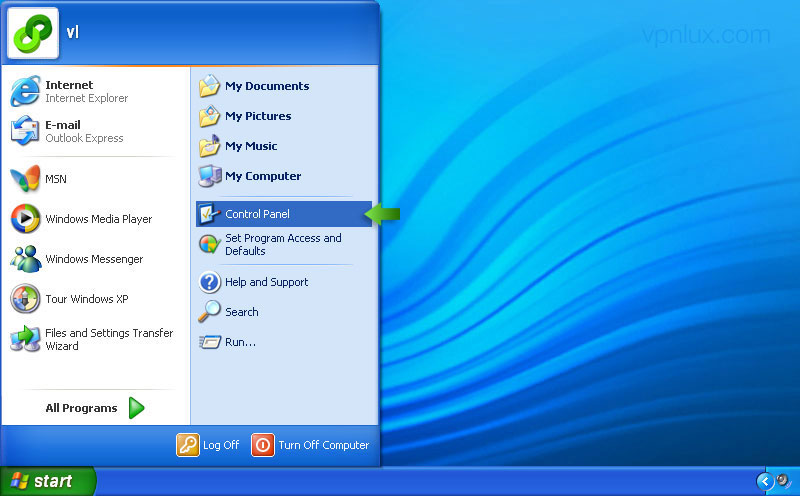
Task: Select the Windows Media Player label
Action: click(98, 219)
